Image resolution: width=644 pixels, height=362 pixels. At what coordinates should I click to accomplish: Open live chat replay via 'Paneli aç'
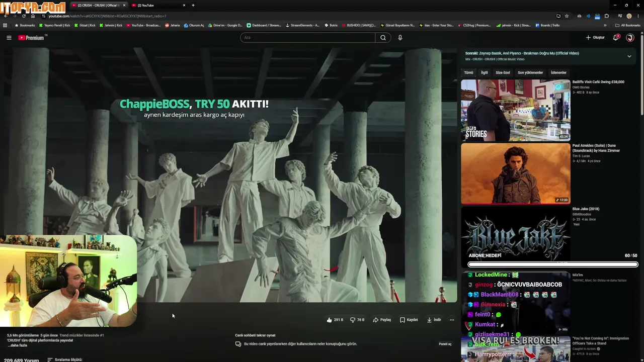click(x=445, y=344)
